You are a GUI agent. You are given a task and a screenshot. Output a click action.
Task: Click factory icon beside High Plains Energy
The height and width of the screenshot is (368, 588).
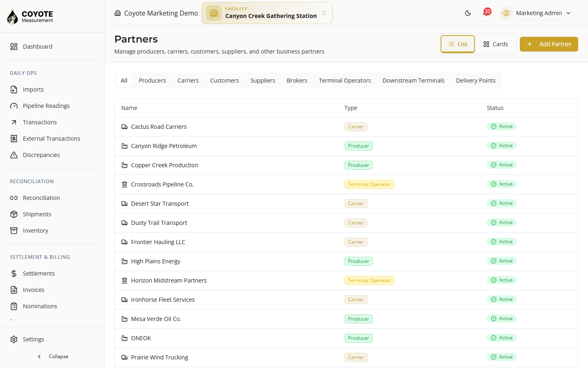125,261
